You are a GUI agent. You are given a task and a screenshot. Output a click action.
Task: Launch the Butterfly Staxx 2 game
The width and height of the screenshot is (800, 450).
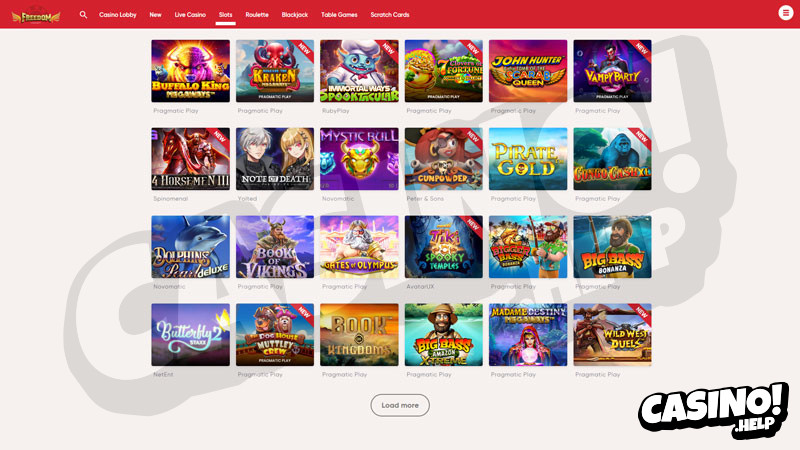(190, 335)
